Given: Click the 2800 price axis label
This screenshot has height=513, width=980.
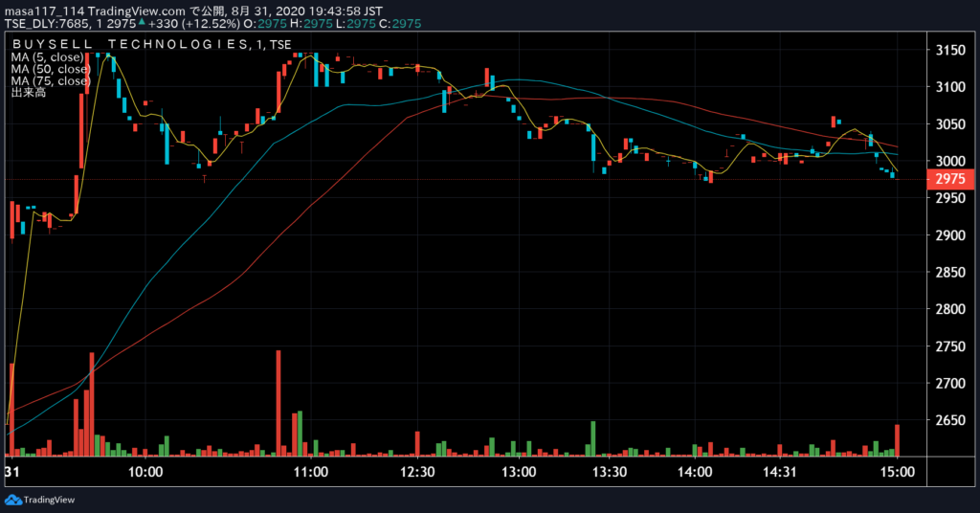Looking at the screenshot, I should pyautogui.click(x=950, y=309).
